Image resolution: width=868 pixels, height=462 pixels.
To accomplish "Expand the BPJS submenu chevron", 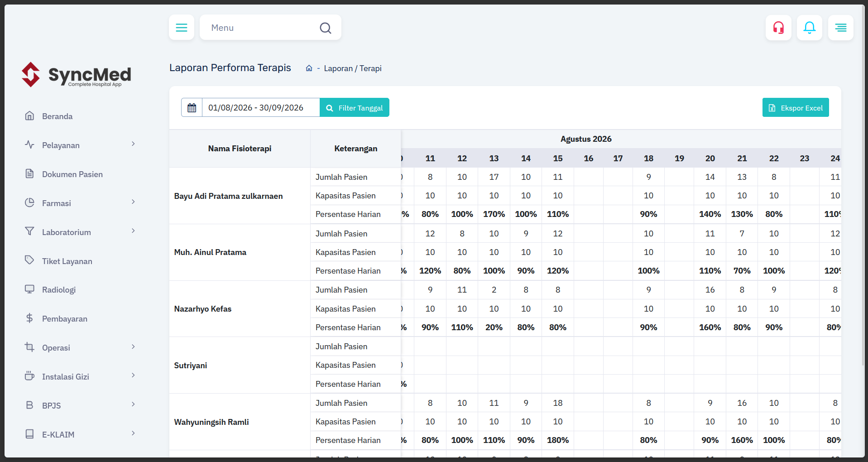I will click(133, 404).
